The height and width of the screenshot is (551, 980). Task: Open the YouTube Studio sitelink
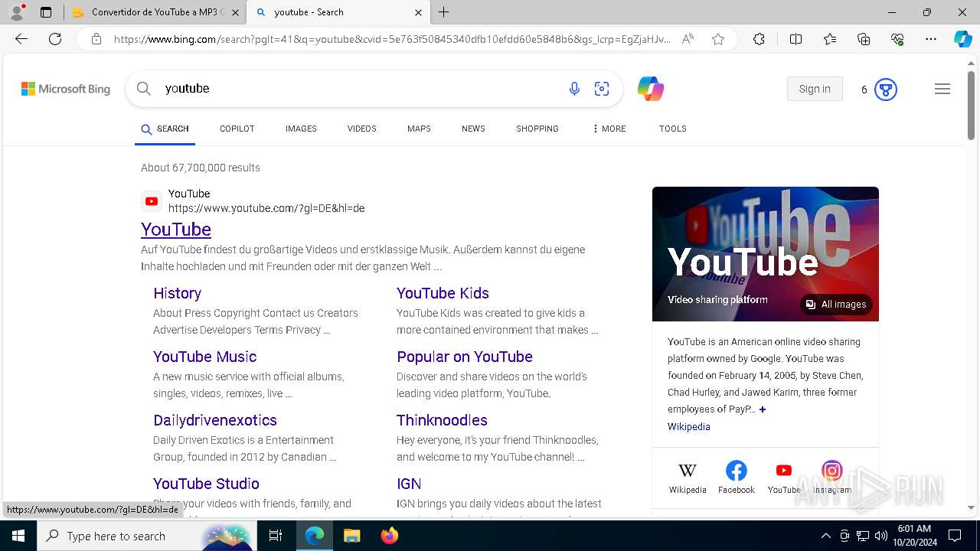206,484
